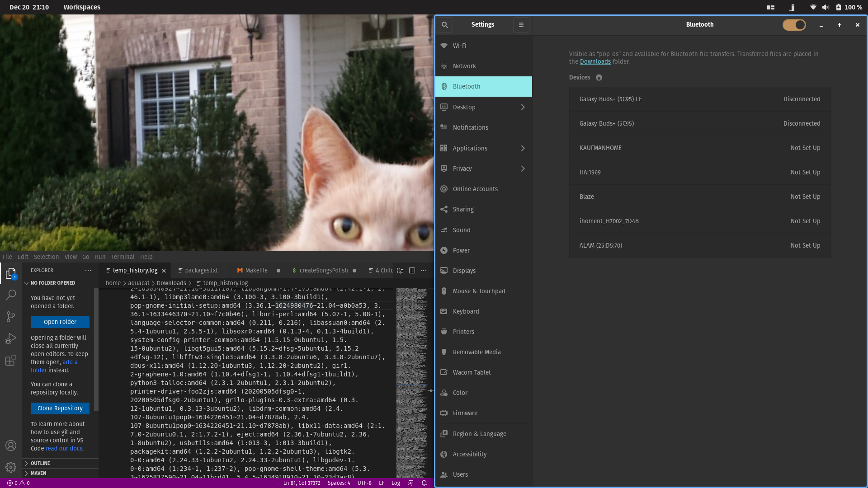Click the search magnifier in Settings
The height and width of the screenshot is (488, 868).
coord(445,25)
